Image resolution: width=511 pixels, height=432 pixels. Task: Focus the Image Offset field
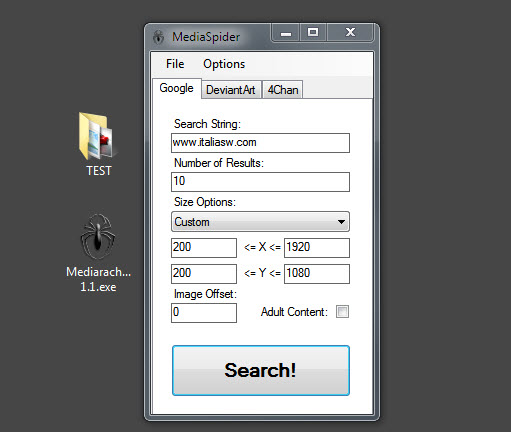pos(204,313)
